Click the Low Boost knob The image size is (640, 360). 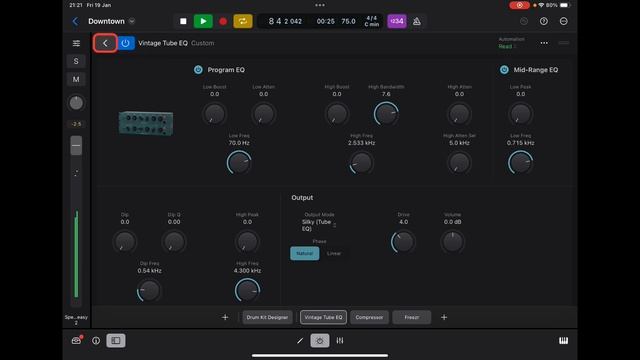214,114
